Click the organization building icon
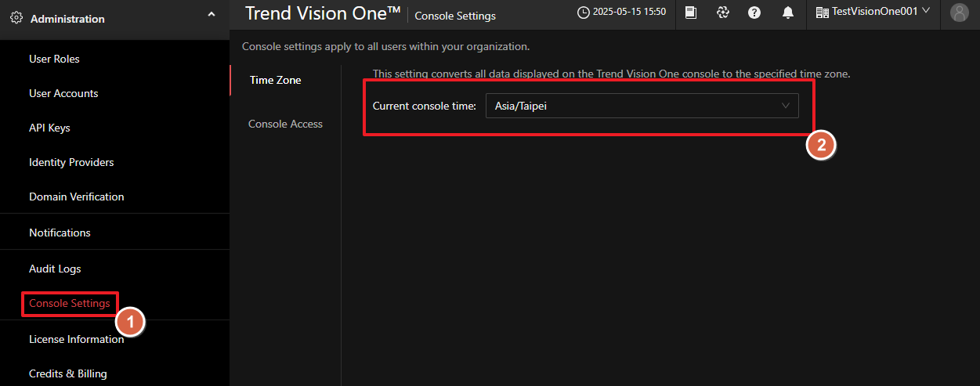Viewport: 980px width, 386px height. (822, 13)
